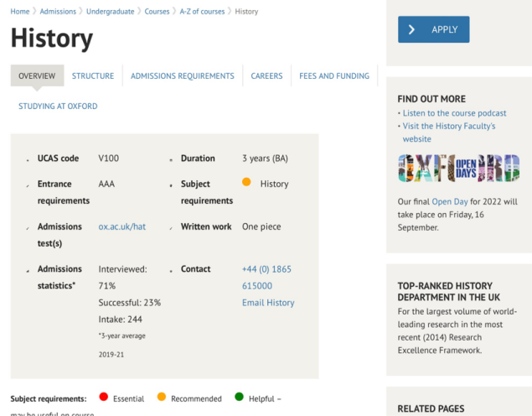This screenshot has height=416, width=532.
Task: Navigate to the Undergraduate breadcrumb
Action: point(111,12)
